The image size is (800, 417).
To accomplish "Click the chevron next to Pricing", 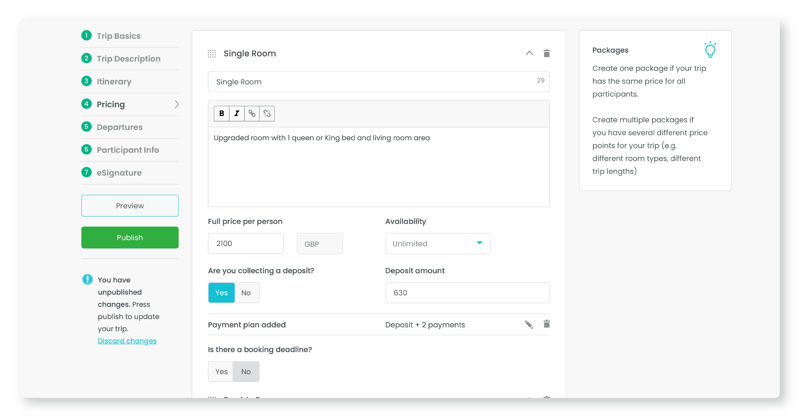I will 177,104.
